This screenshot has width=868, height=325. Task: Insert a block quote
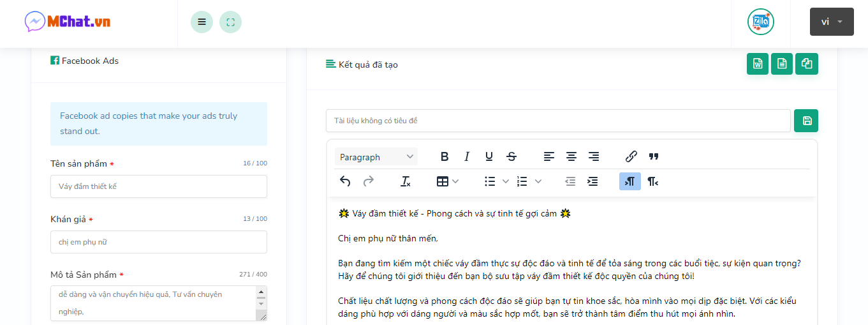654,156
